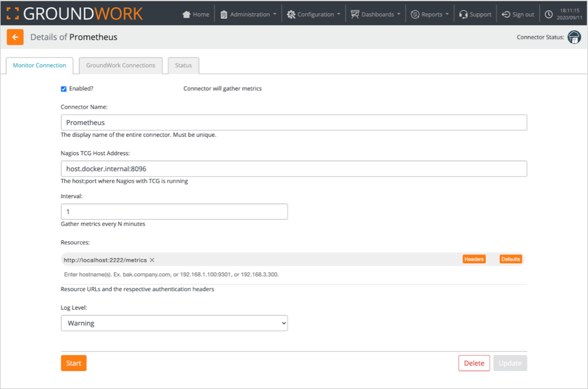Click the date and time display
This screenshot has width=588, height=389.
(570, 14)
